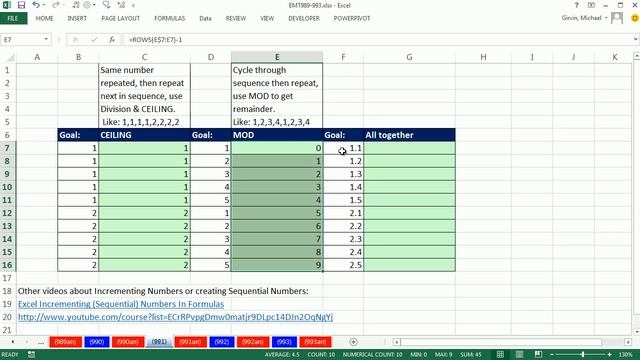Screen dimensions: 640x360
Task: Switch to Normal view in status bar
Action: pos(500,354)
